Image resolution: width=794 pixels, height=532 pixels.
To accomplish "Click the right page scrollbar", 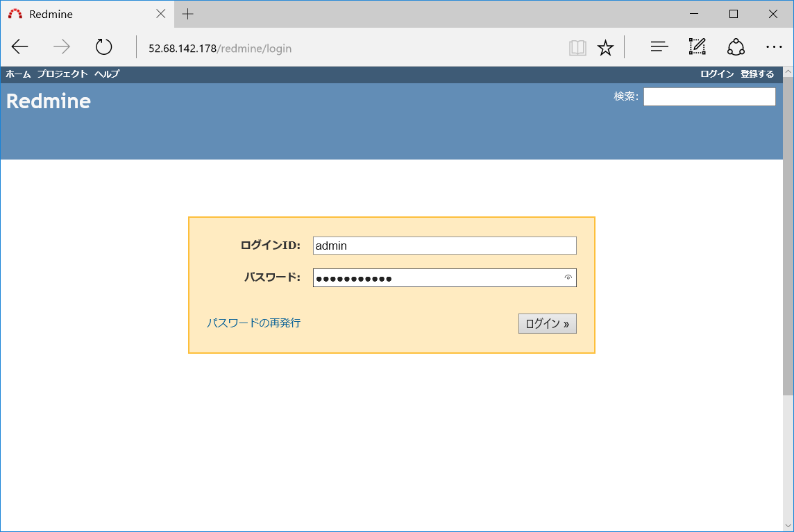I will pyautogui.click(x=788, y=277).
